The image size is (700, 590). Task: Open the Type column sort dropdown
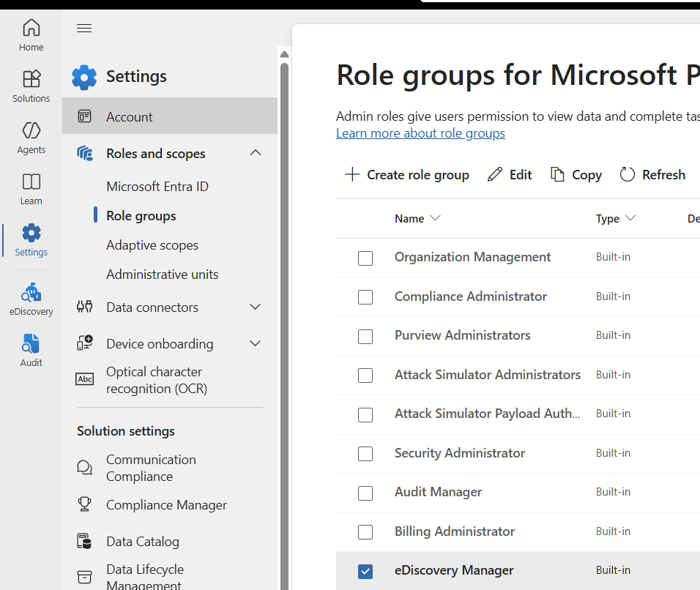(x=630, y=218)
